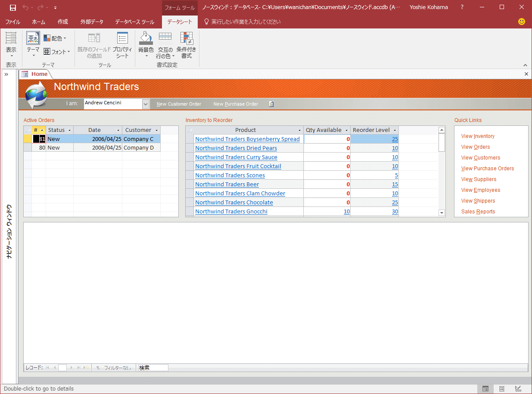Open the 背景色 background color picker
532x394 pixels.
point(146,45)
